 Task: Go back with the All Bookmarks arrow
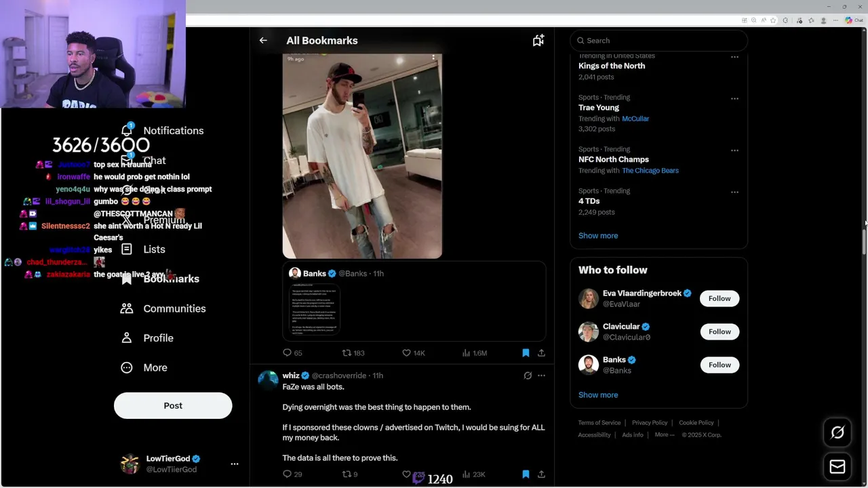pyautogui.click(x=263, y=41)
